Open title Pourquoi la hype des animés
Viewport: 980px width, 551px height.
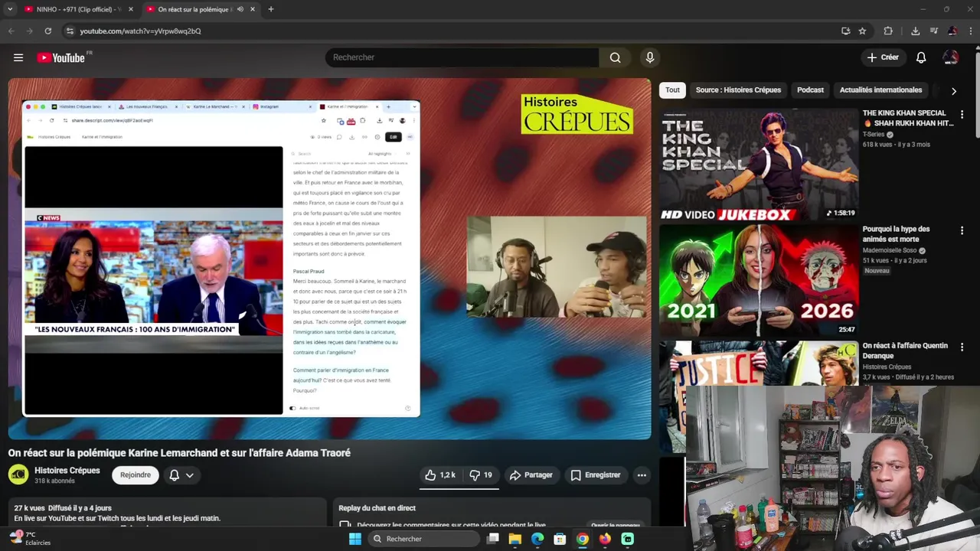896,233
